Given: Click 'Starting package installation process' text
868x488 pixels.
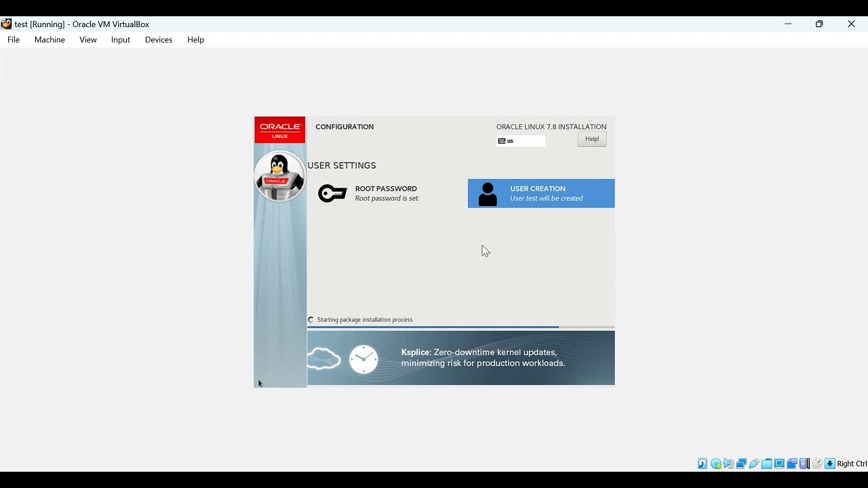Looking at the screenshot, I should [x=365, y=320].
